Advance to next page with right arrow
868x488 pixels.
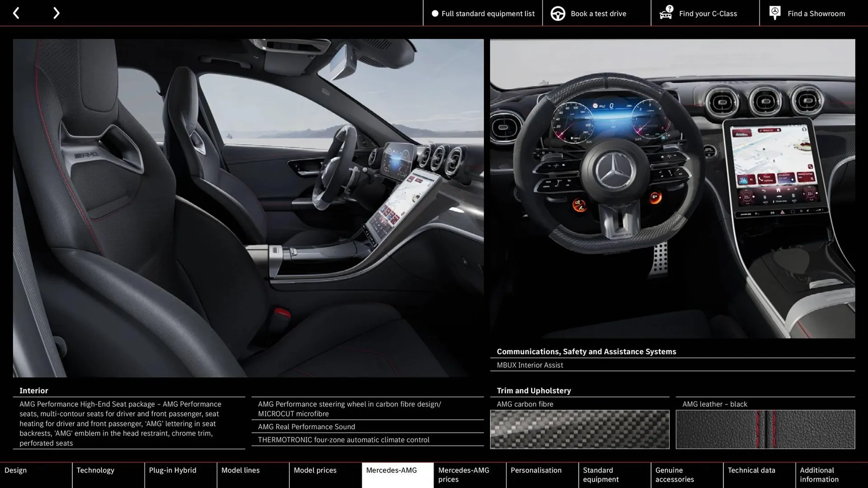pyautogui.click(x=56, y=13)
